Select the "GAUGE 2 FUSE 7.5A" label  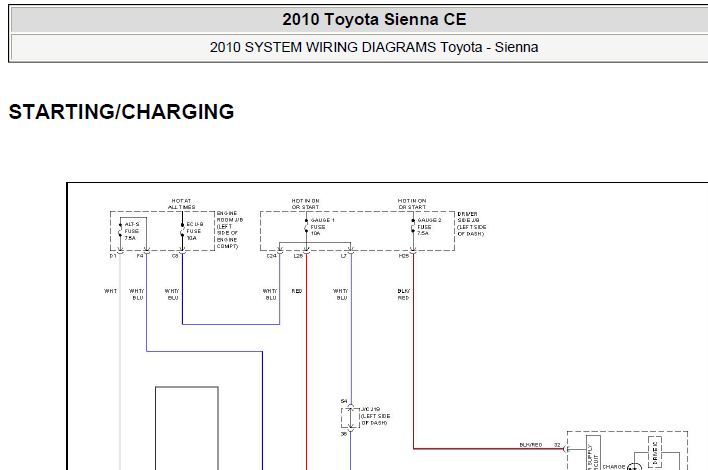coord(429,227)
